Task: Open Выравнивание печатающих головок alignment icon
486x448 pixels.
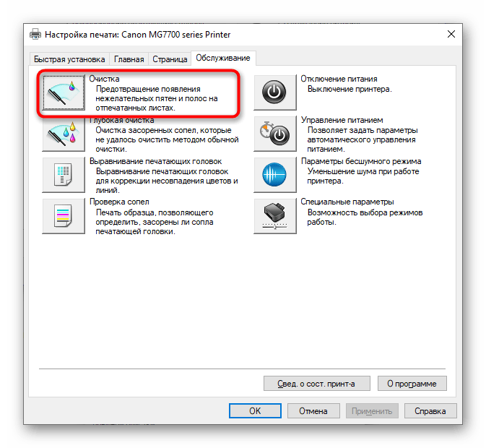Action: [x=64, y=175]
